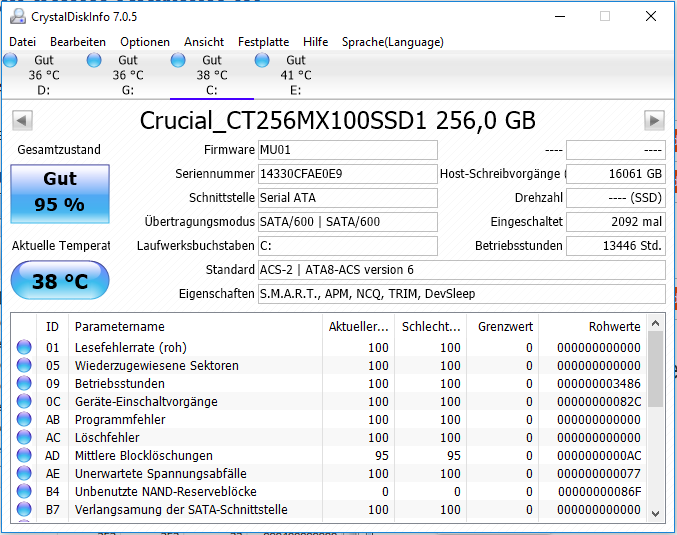
Task: Click status dot for Unbenutzte NAND-Reserveblöcke
Action: pos(24,491)
